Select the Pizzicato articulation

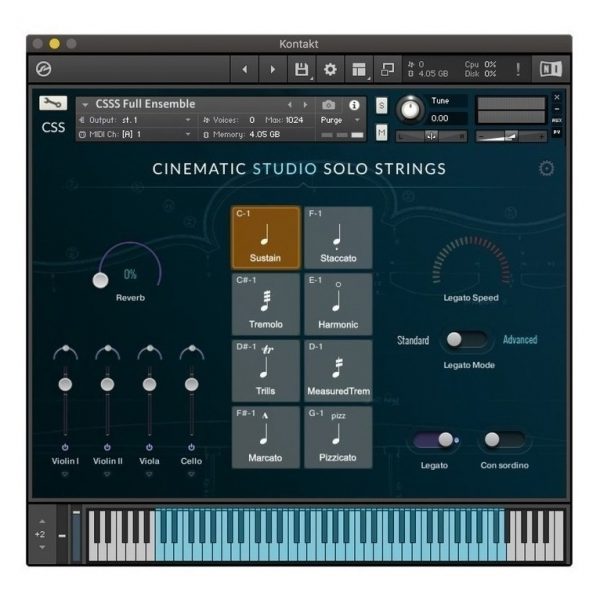(x=338, y=437)
